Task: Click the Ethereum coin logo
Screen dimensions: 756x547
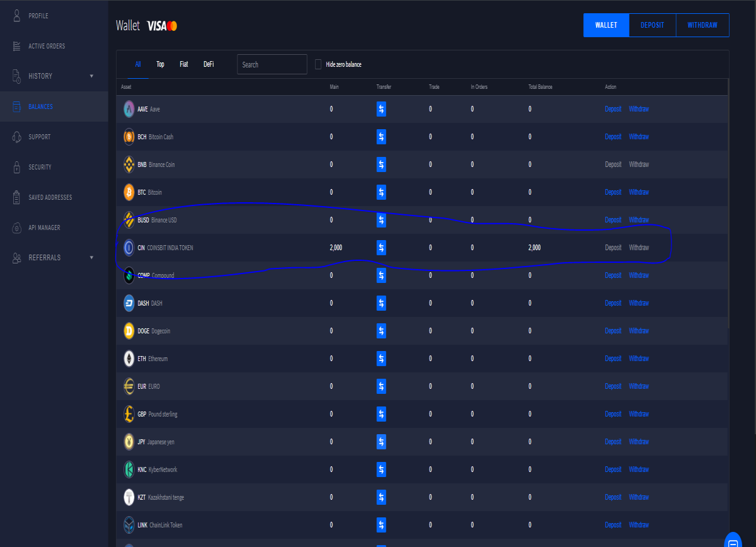Action: [x=129, y=359]
